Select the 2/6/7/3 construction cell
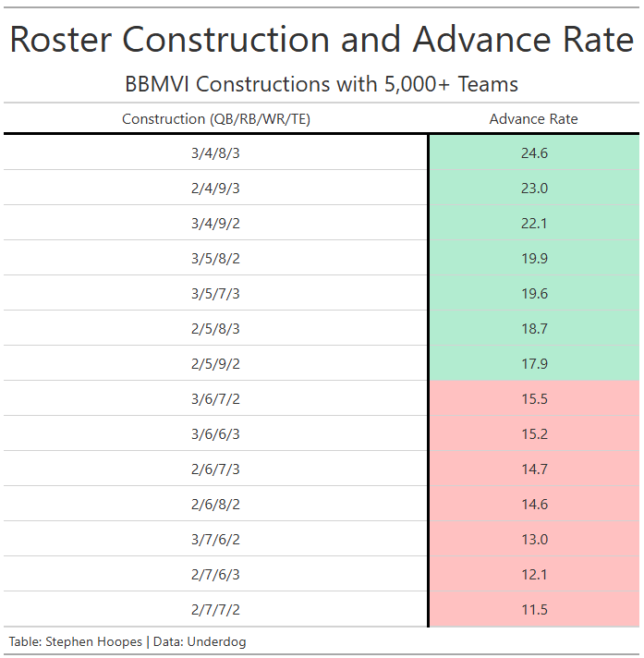Image resolution: width=644 pixels, height=658 pixels. click(x=215, y=469)
